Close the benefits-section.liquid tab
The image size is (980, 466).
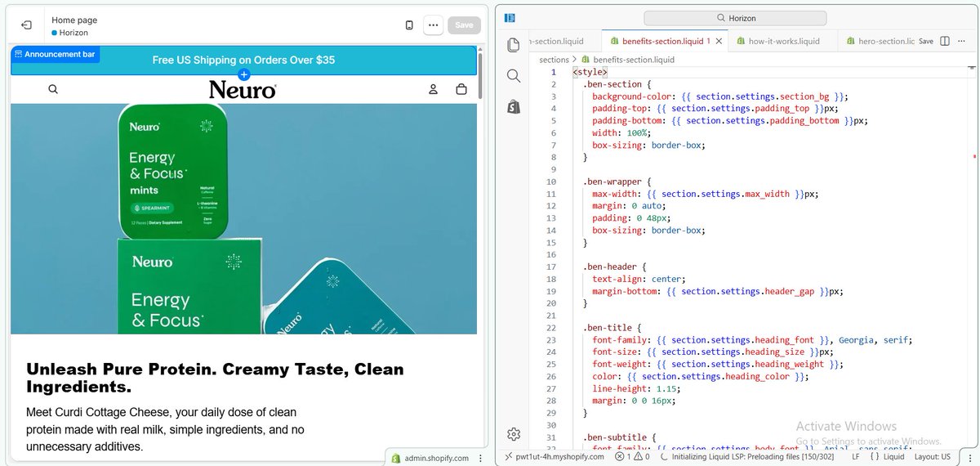[x=719, y=41]
